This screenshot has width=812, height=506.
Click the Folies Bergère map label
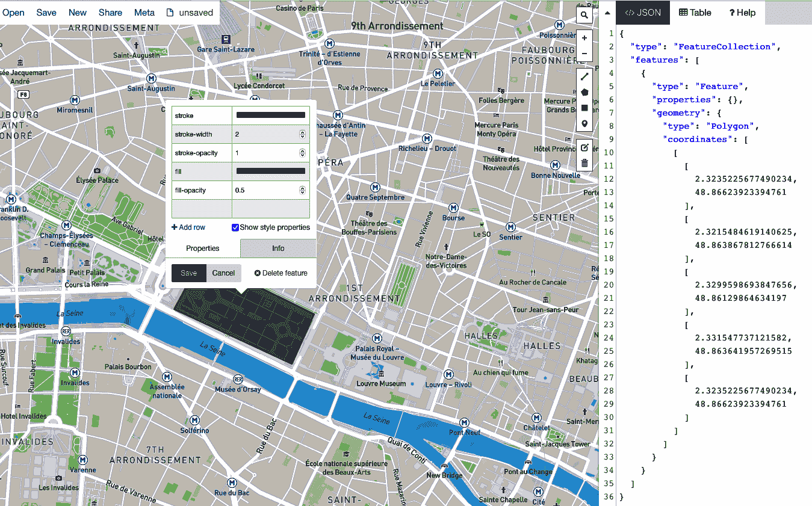coord(501,100)
